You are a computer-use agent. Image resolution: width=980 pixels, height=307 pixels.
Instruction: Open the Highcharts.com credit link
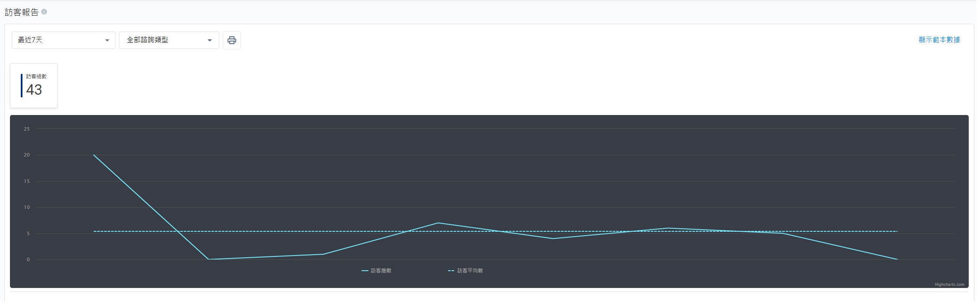pos(949,285)
